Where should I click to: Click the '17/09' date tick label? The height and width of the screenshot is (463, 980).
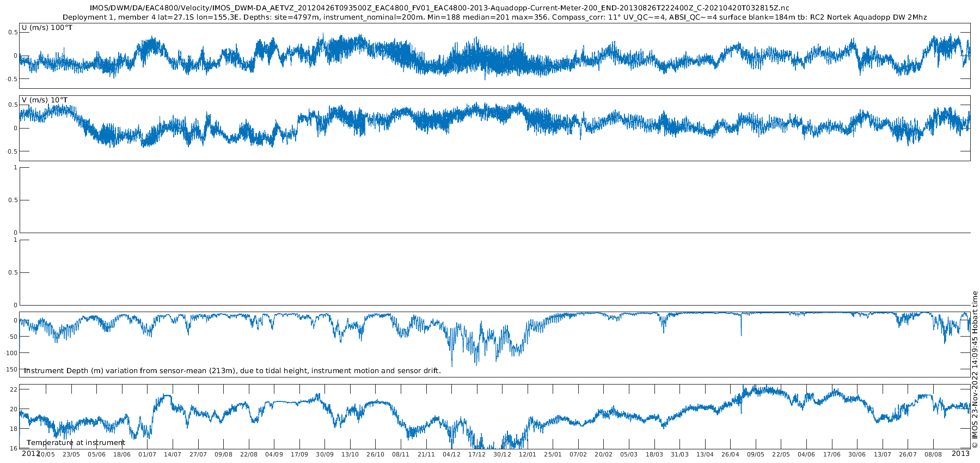299,454
